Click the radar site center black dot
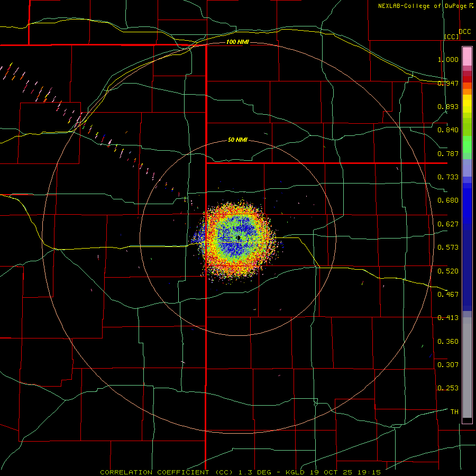This screenshot has width=476, height=476. 239,237
